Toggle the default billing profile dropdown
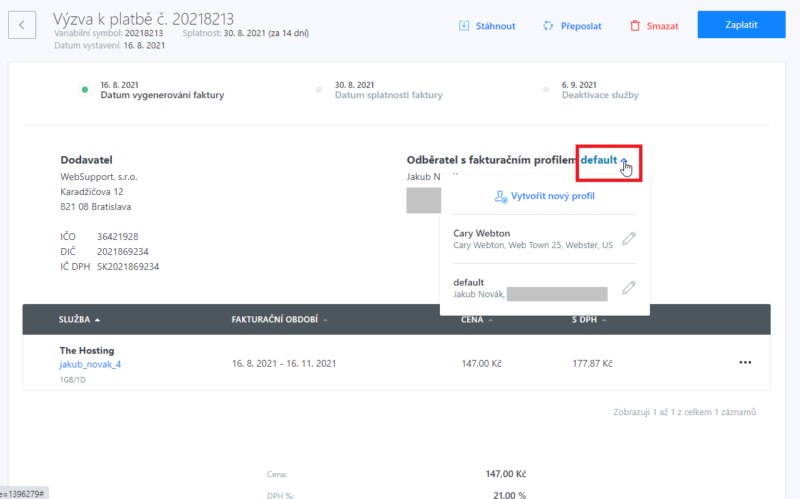This screenshot has height=499, width=800. [604, 160]
